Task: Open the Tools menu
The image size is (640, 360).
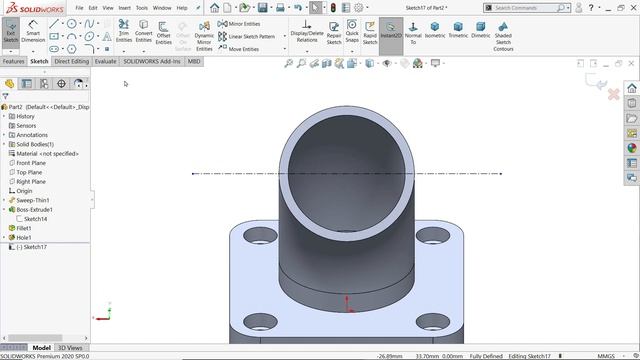Action: [x=142, y=8]
